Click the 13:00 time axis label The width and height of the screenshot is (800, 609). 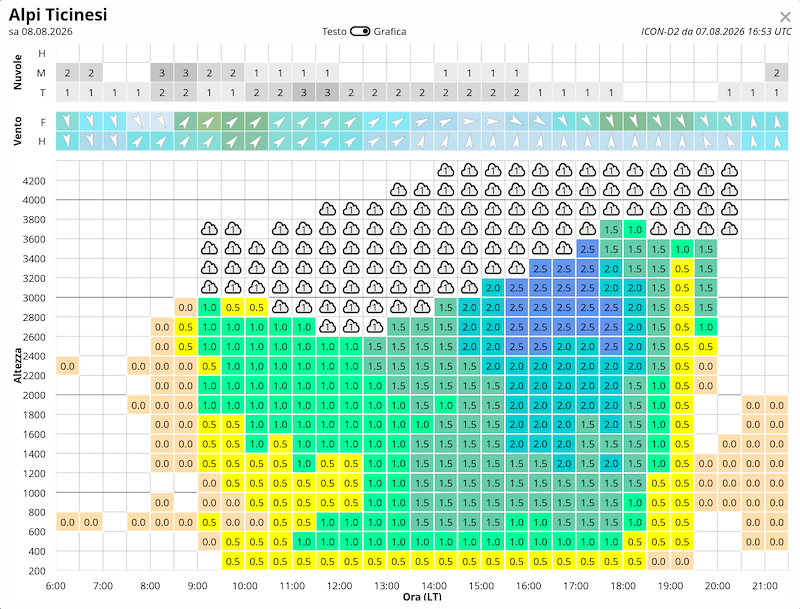[x=387, y=586]
